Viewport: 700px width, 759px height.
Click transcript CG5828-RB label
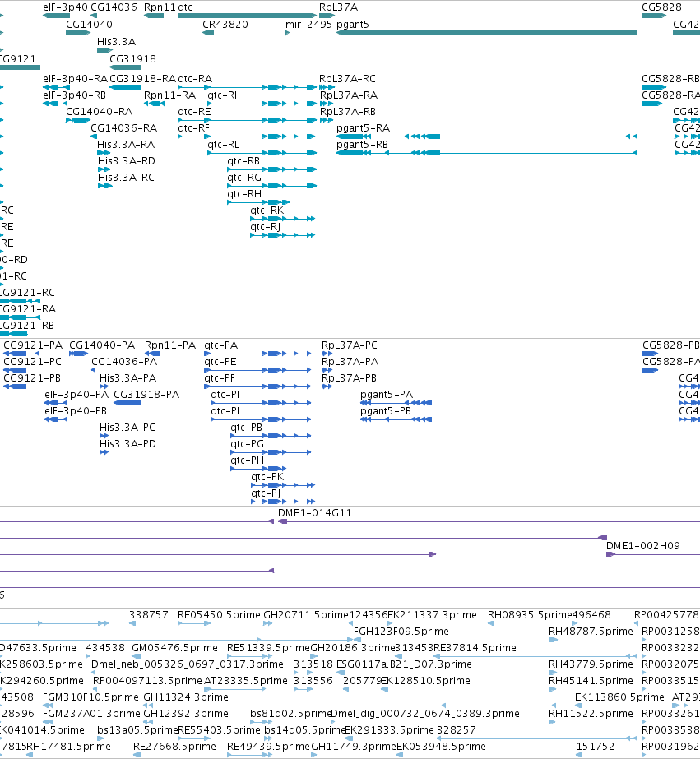point(670,79)
